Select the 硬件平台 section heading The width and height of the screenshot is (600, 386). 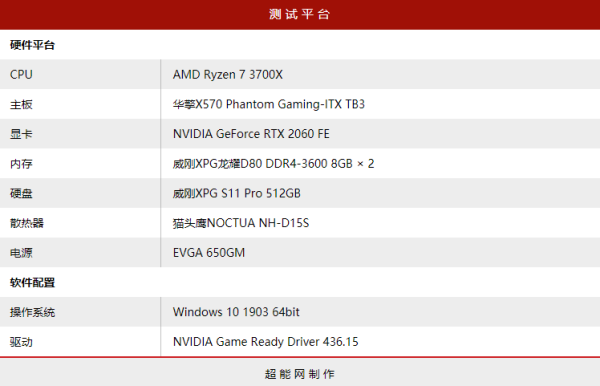point(33,45)
